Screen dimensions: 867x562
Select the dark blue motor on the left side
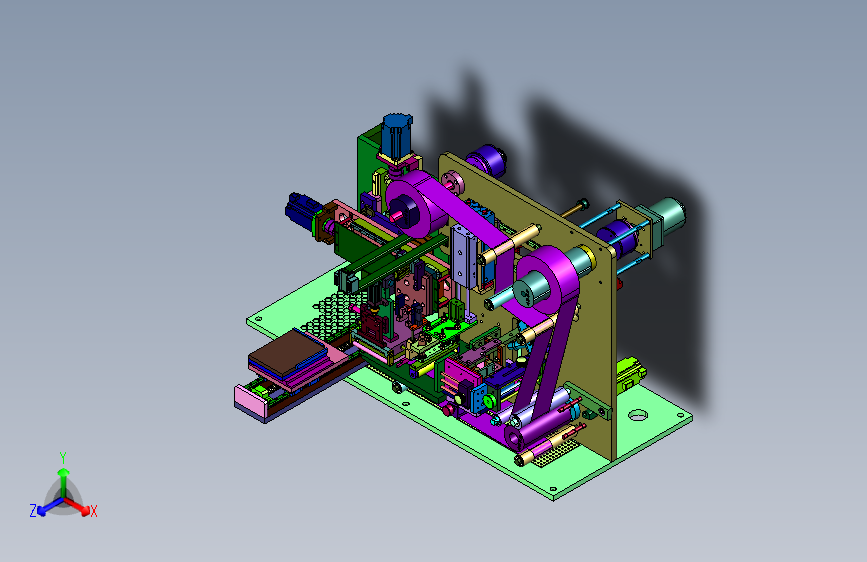click(x=302, y=209)
